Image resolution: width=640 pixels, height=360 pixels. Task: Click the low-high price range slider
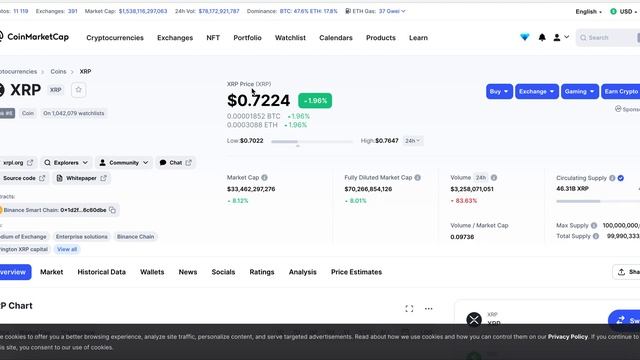[x=312, y=142]
